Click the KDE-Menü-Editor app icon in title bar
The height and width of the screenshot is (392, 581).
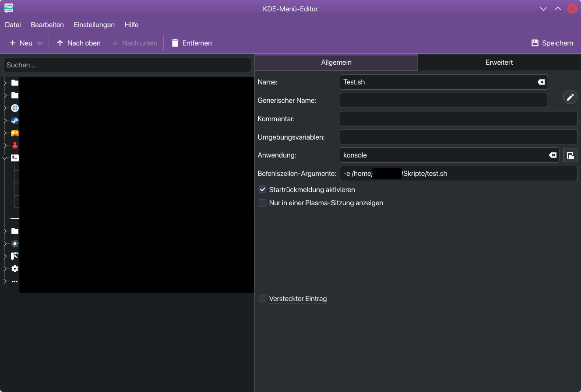[x=9, y=8]
